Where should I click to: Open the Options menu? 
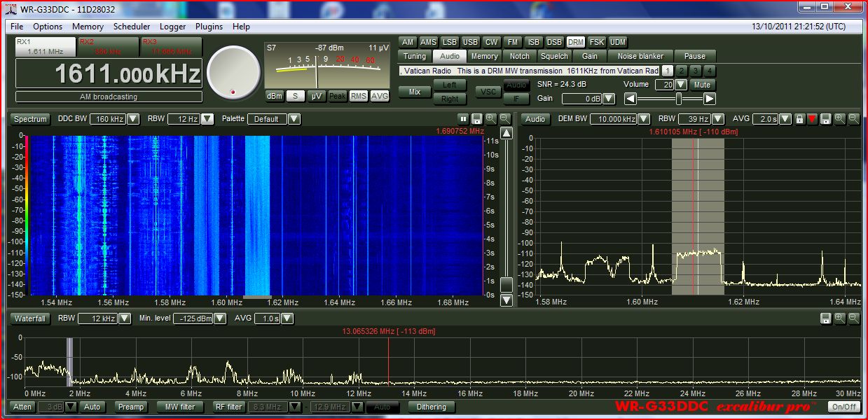click(x=48, y=27)
